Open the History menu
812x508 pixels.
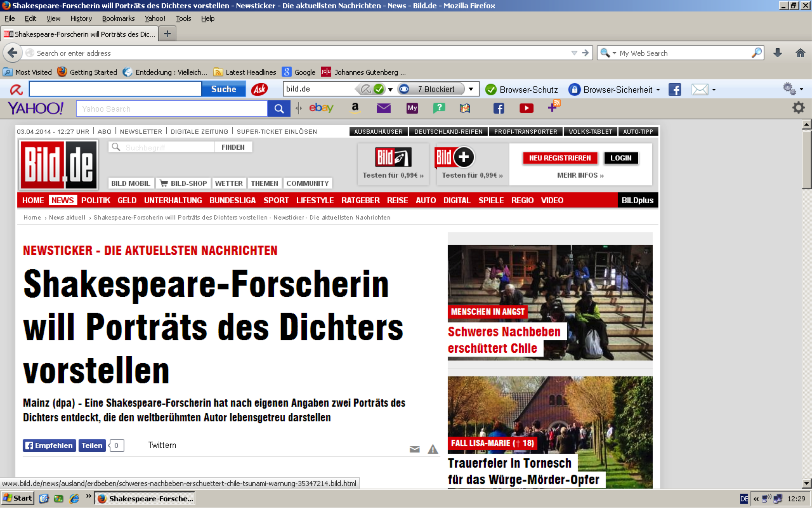coord(81,19)
